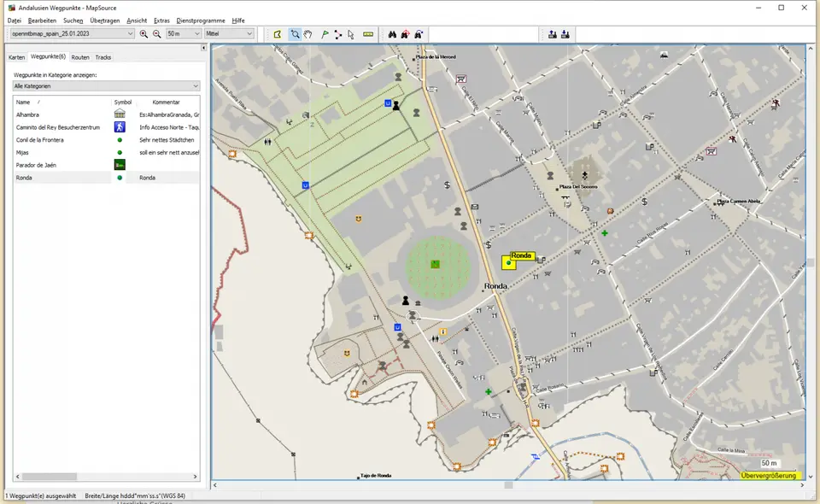Click the coordinate format status bar entry
Image resolution: width=820 pixels, height=504 pixels.
135,495
